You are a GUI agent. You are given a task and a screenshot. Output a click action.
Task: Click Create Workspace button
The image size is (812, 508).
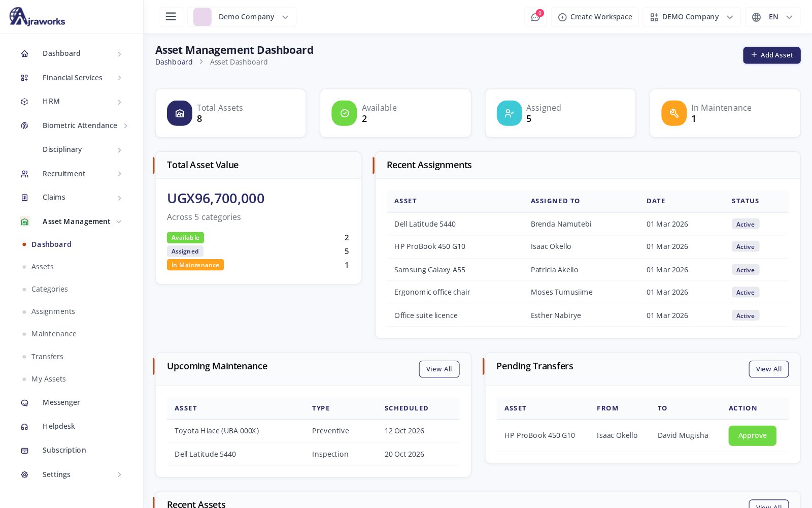[595, 17]
